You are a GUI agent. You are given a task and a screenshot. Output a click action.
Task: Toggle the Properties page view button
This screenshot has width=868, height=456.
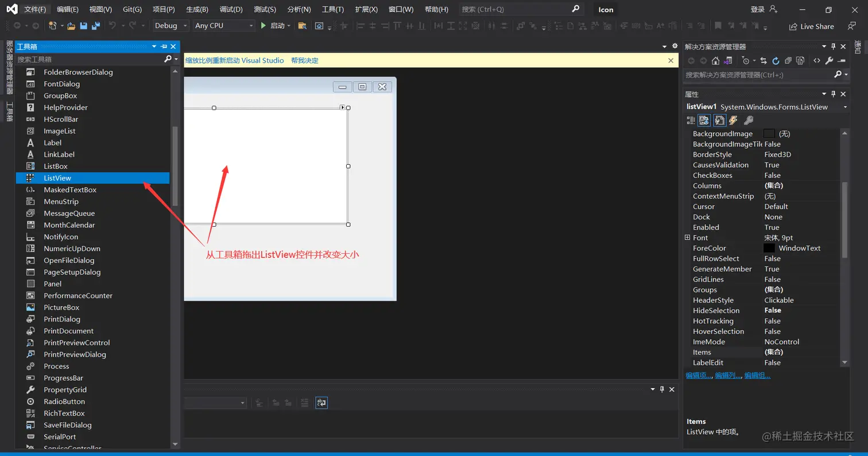pos(719,120)
